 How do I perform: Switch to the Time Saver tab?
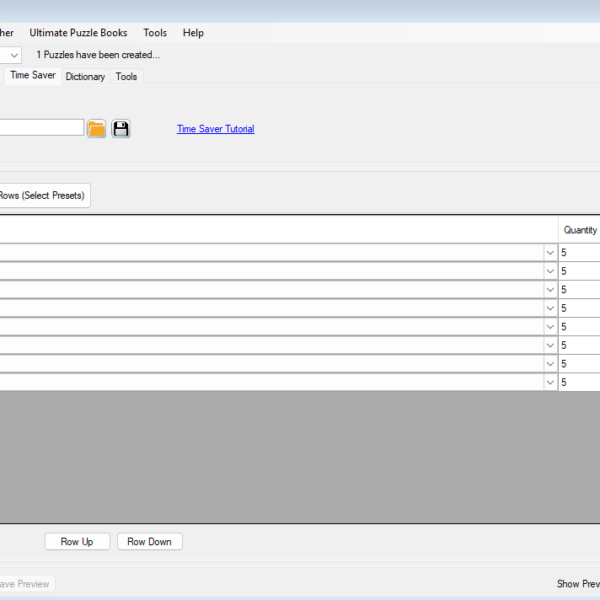32,75
